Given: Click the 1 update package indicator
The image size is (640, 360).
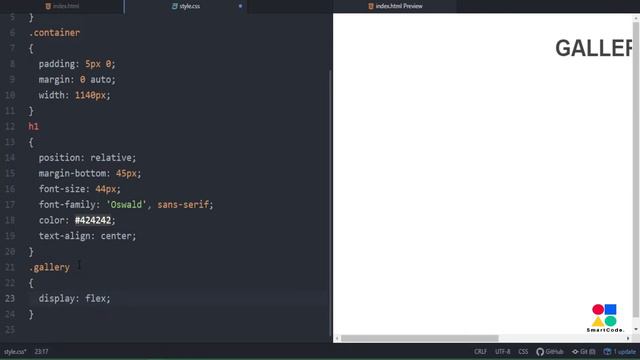Looking at the screenshot, I should pyautogui.click(x=620, y=351).
